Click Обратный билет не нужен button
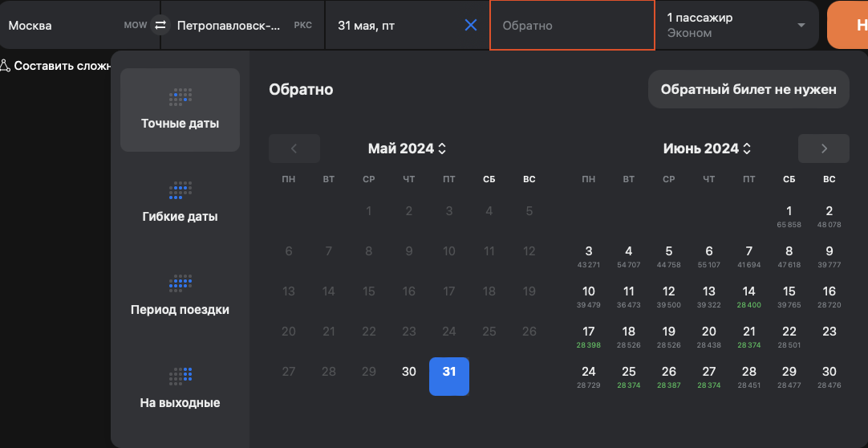 (748, 89)
